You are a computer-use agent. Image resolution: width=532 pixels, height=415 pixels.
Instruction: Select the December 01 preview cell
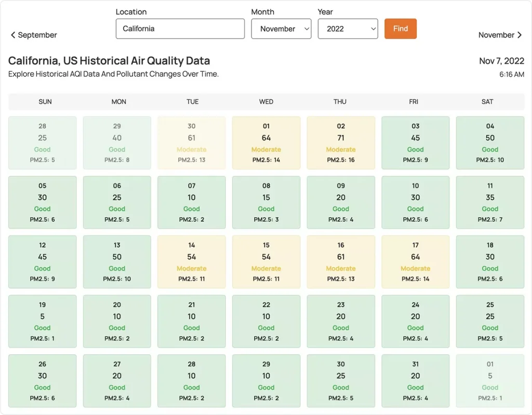[x=489, y=380]
